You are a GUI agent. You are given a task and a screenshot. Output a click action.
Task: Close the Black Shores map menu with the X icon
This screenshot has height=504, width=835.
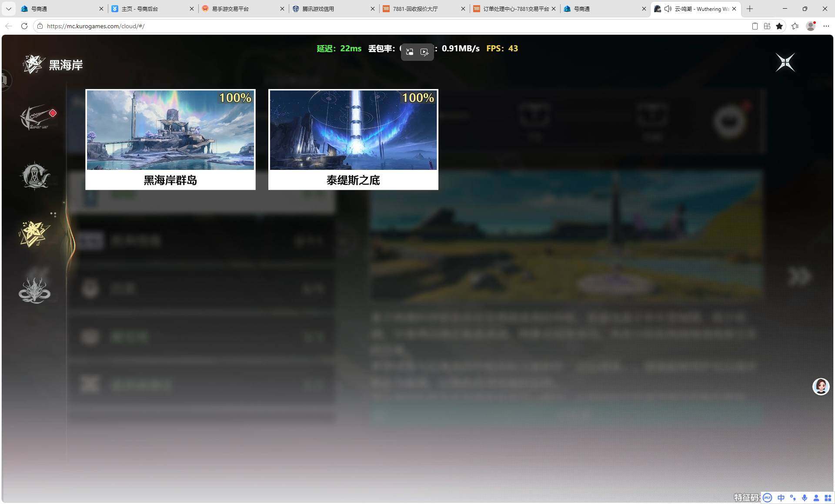tap(785, 63)
